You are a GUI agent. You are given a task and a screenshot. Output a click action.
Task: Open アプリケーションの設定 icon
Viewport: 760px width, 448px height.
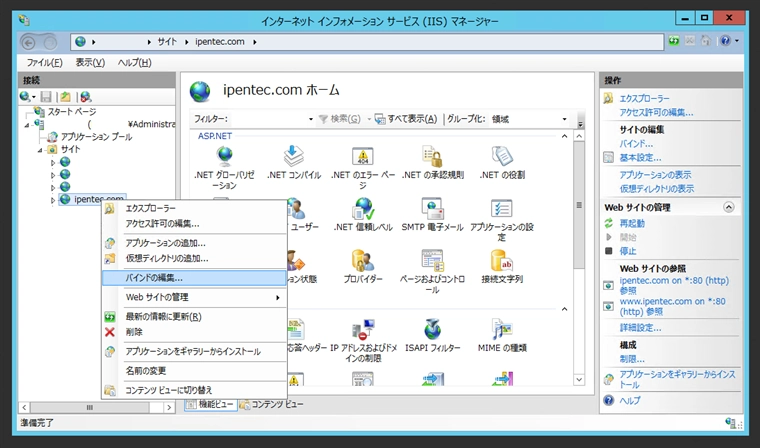[502, 219]
